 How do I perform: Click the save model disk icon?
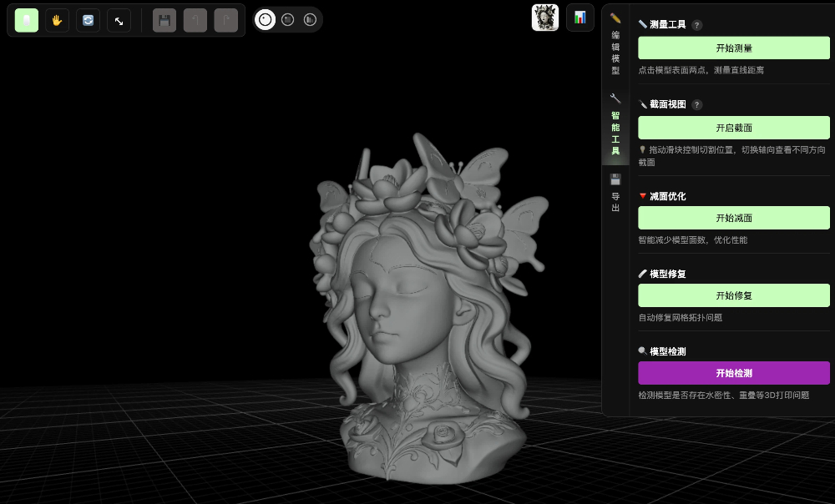164,20
